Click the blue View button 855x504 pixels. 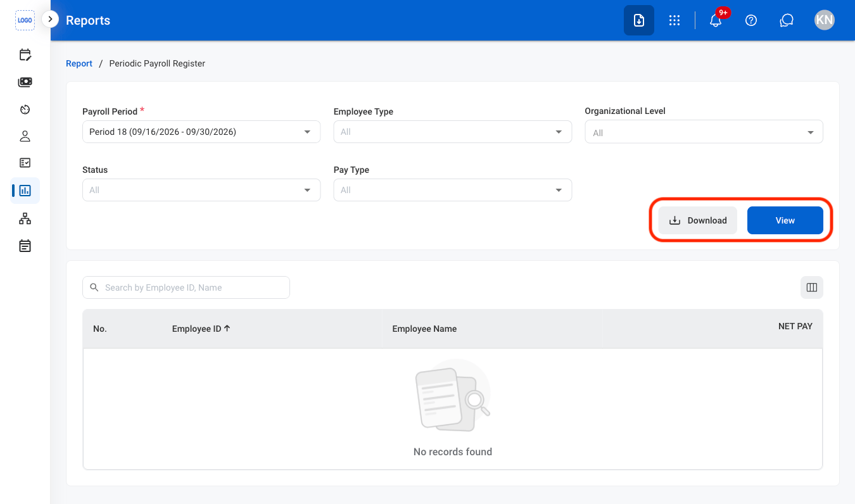pos(785,220)
